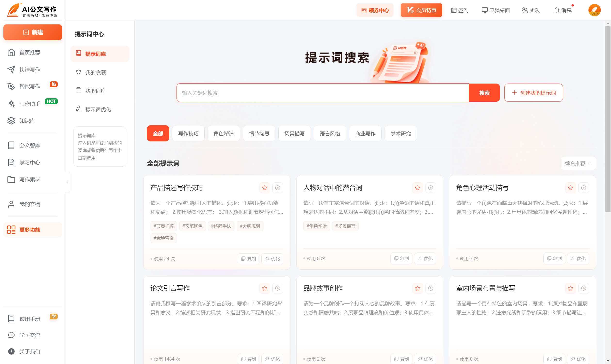Image resolution: width=611 pixels, height=364 pixels.
Task: Add 品牌故事创作 with plus icon
Action: click(x=431, y=288)
